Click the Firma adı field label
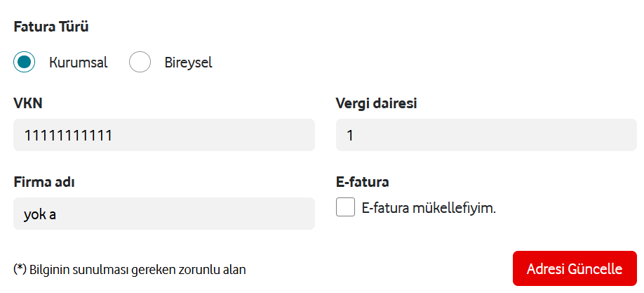 click(44, 182)
